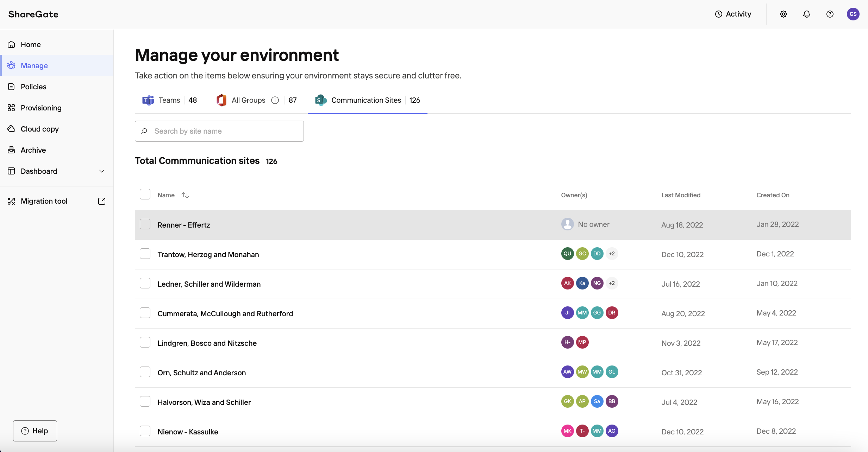868x452 pixels.
Task: Click the Dashboard layout icon
Action: click(11, 171)
